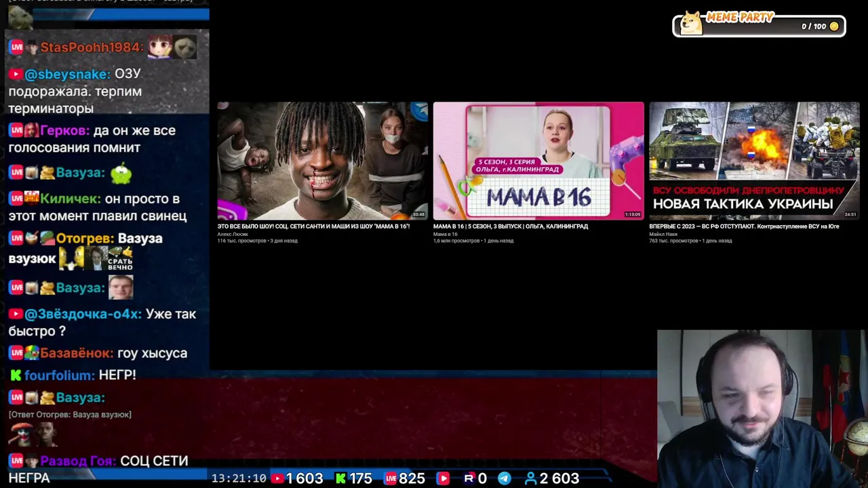Click the LIVE badge before Герков
The width and height of the screenshot is (868, 488).
[x=16, y=131]
